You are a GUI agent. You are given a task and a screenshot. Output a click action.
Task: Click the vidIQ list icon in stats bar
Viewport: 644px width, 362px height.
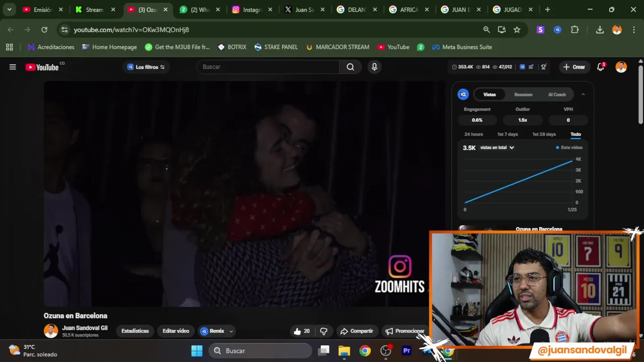[531, 67]
